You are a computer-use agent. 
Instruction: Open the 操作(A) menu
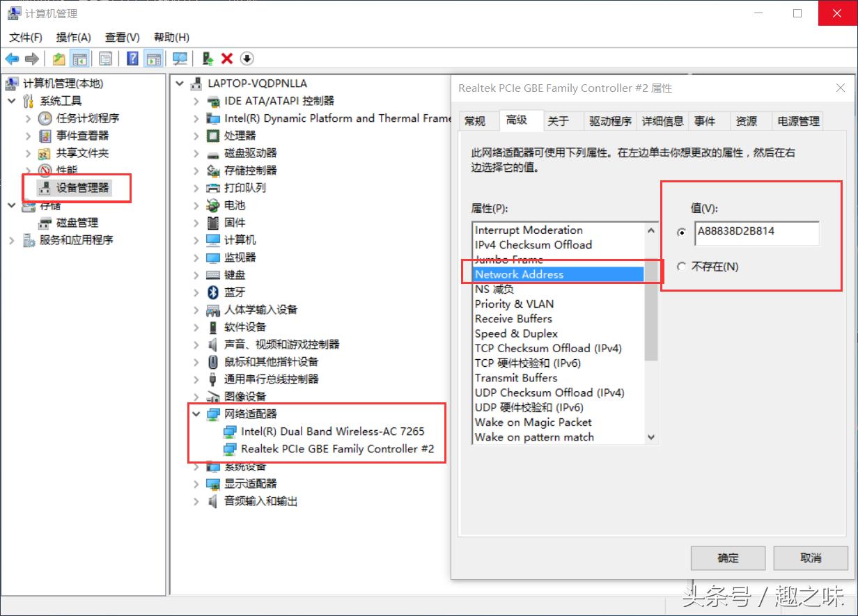pos(73,37)
